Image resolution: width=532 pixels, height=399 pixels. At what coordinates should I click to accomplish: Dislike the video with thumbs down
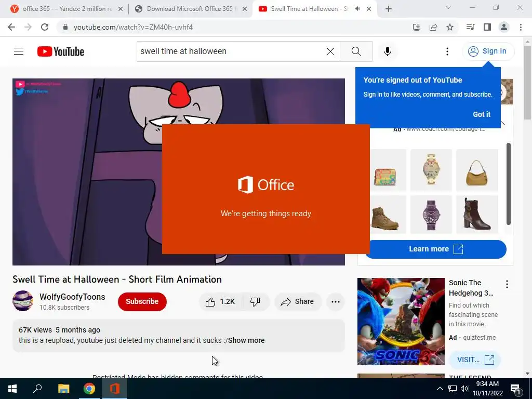[x=255, y=302]
